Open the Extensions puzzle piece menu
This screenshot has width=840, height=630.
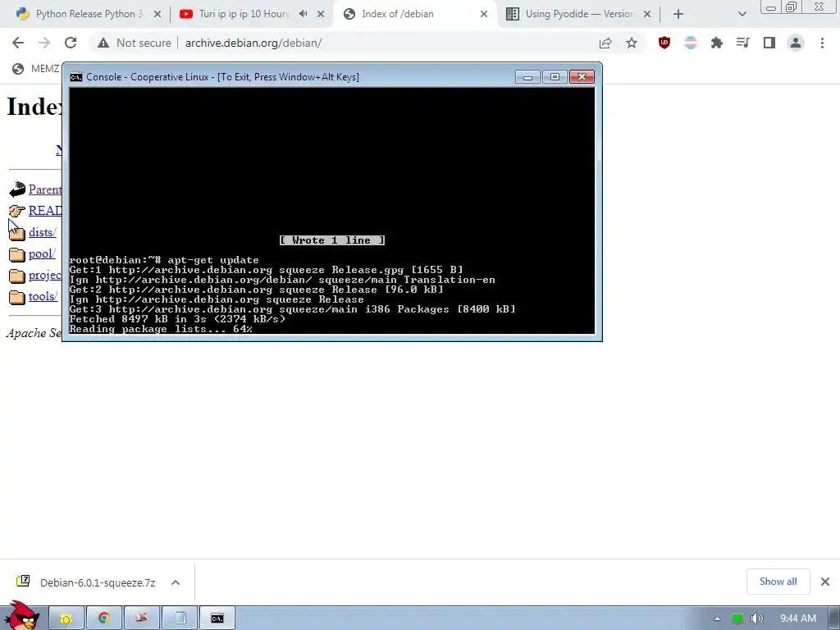717,43
